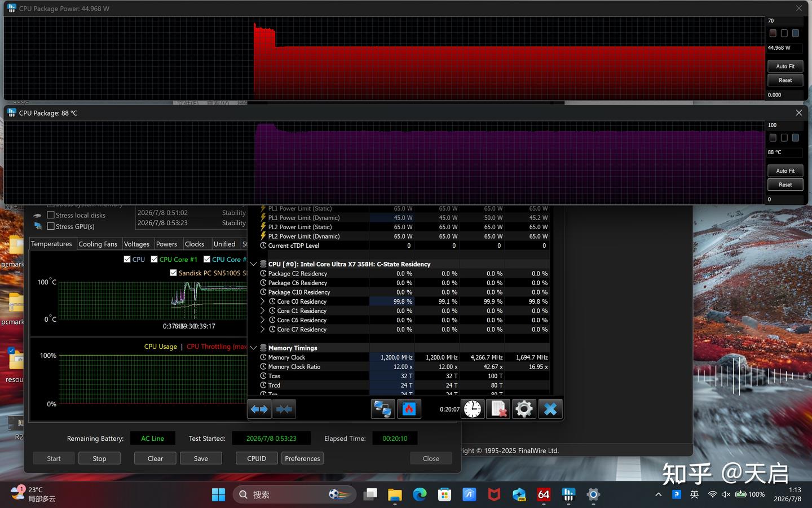Click the blue square app icon next to Store

[469, 495]
